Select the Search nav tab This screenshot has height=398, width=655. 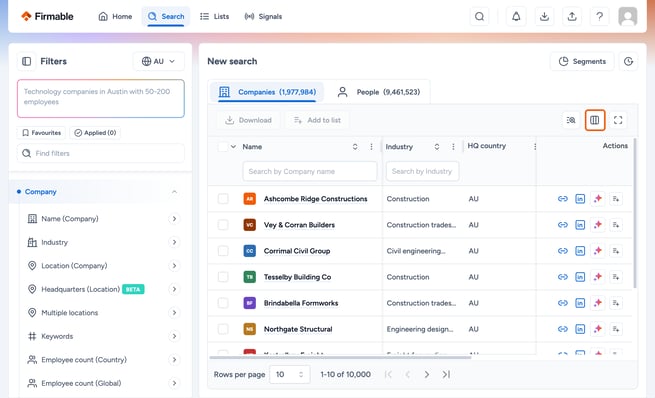pyautogui.click(x=166, y=16)
